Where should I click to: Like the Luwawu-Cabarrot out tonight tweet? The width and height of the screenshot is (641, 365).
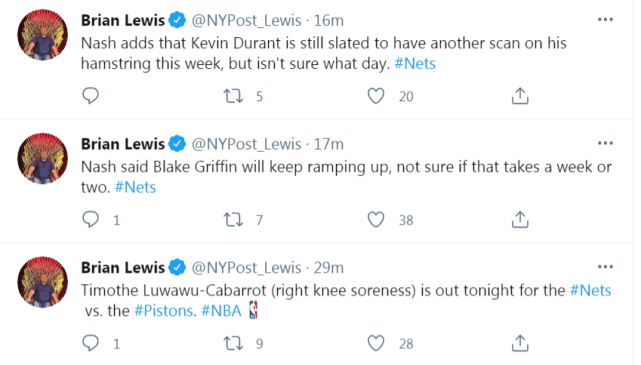click(x=376, y=343)
